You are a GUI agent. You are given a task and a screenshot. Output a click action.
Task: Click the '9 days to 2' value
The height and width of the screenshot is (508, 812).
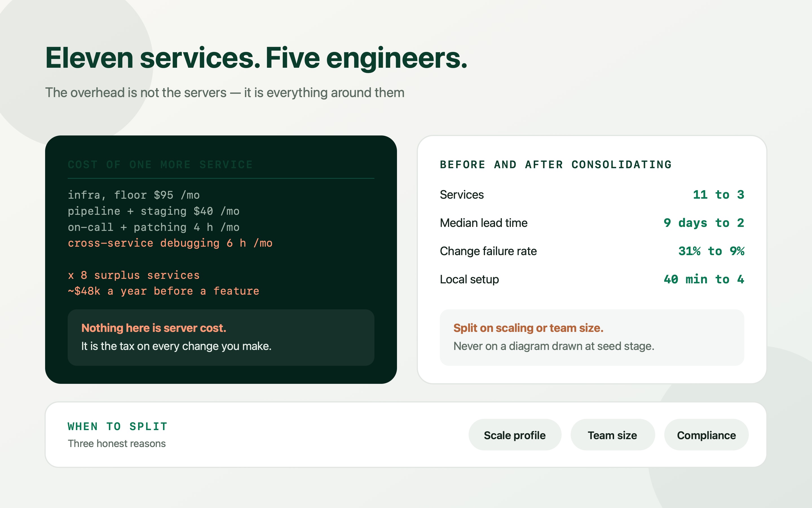(x=704, y=223)
